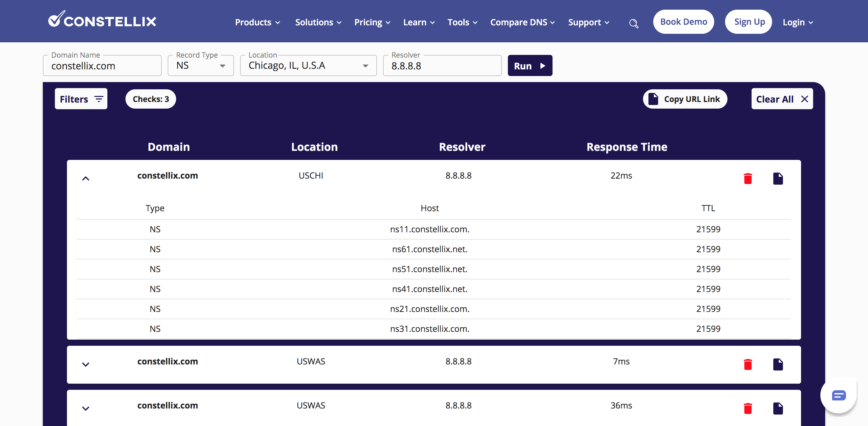
Task: Open the site search magnifier icon
Action: pos(633,23)
